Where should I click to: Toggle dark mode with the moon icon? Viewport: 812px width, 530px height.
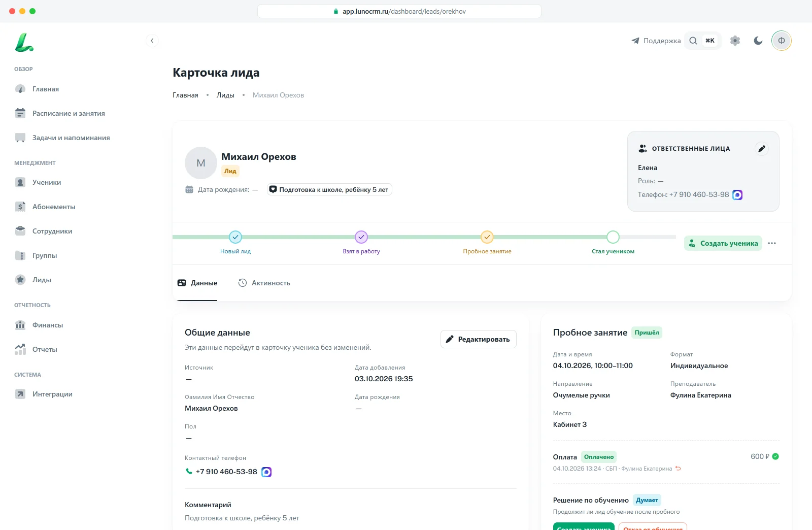click(758, 41)
